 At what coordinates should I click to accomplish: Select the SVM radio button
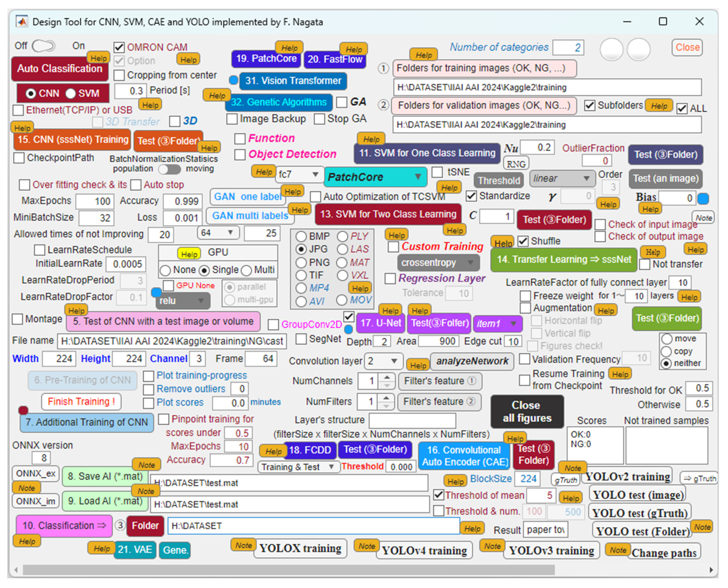71,93
